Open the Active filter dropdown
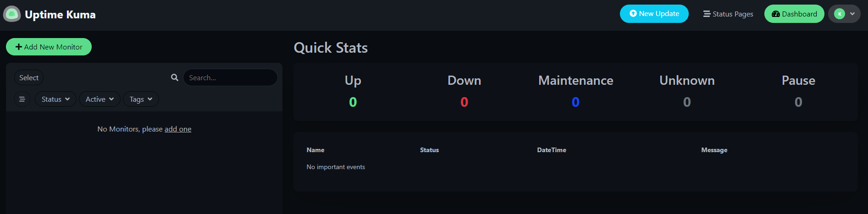The image size is (868, 214). pos(100,99)
